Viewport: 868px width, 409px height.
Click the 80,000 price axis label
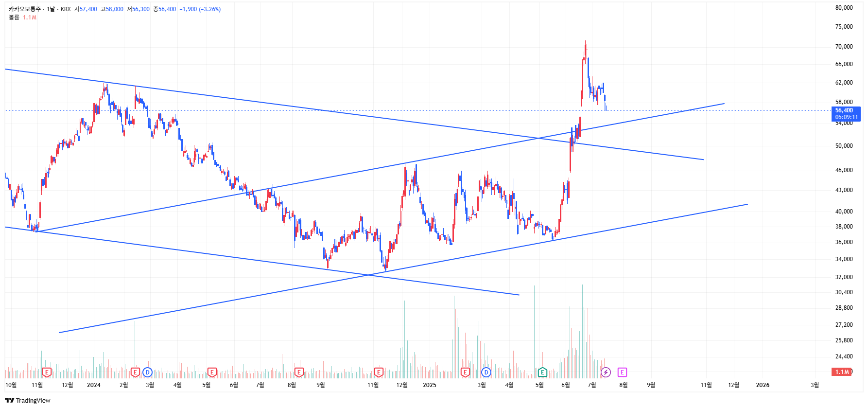[844, 8]
